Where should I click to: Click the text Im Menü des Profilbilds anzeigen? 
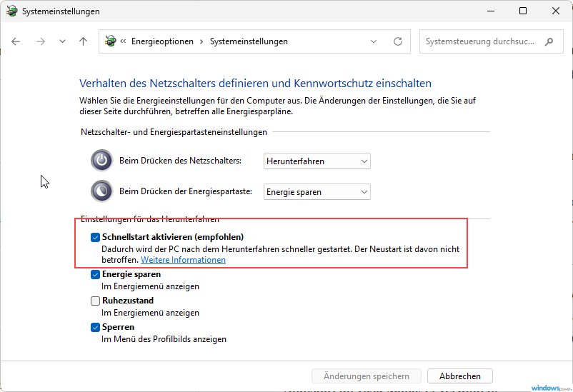click(164, 339)
